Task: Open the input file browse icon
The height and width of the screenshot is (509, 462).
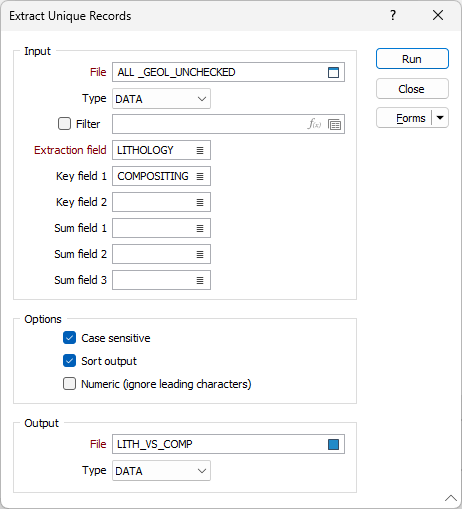Action: pyautogui.click(x=333, y=72)
